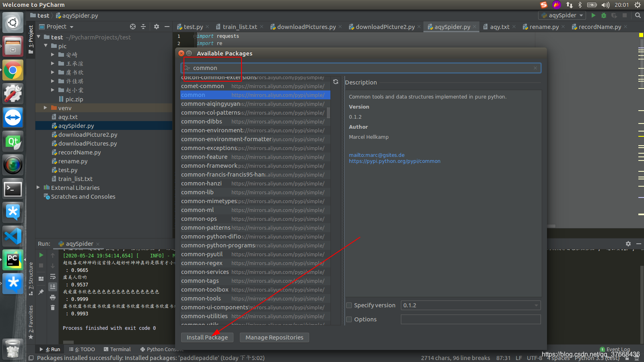The image size is (644, 362).
Task: Click locate-file target icon in Project panel
Action: coord(133,27)
